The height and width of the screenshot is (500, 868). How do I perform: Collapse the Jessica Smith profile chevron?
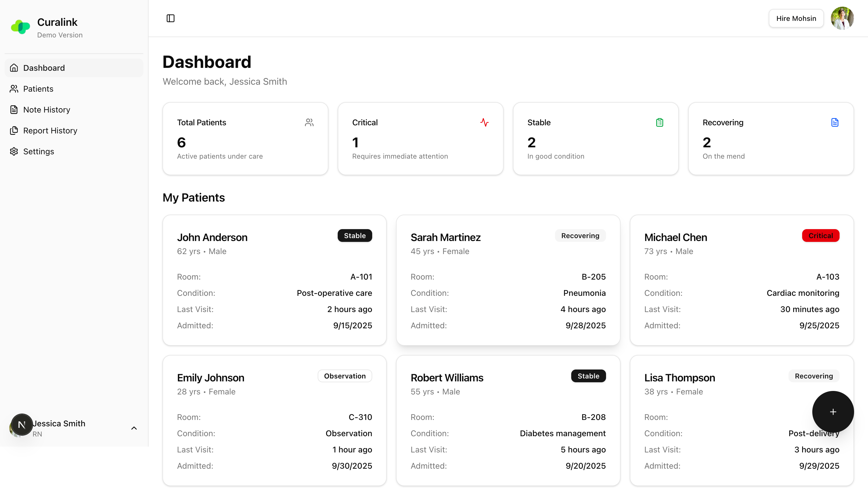[x=134, y=428]
